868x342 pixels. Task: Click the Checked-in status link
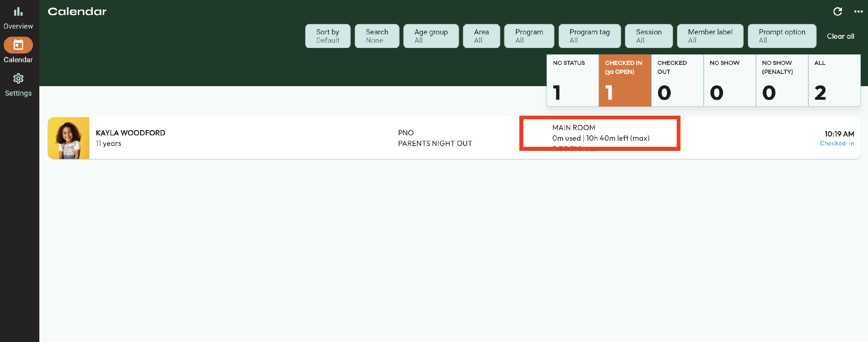836,143
